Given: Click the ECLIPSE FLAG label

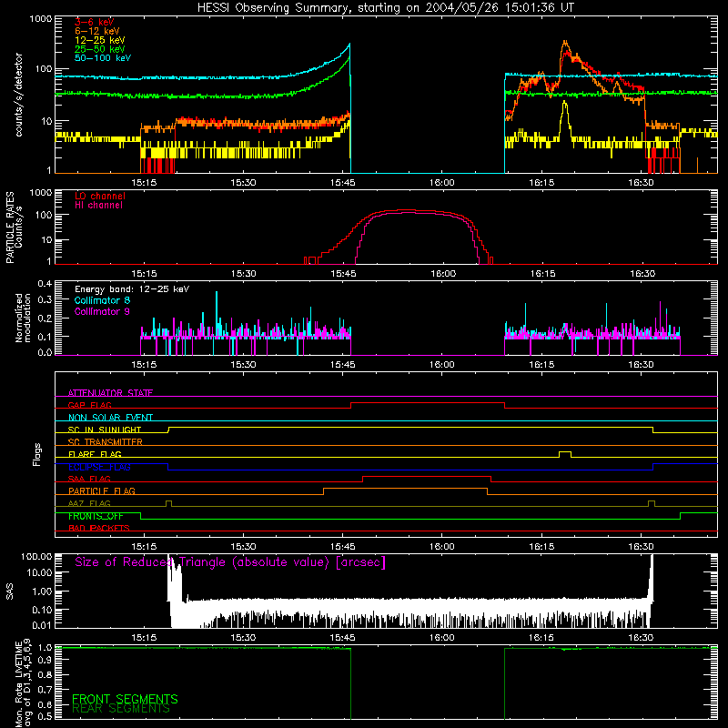Looking at the screenshot, I should coord(99,467).
